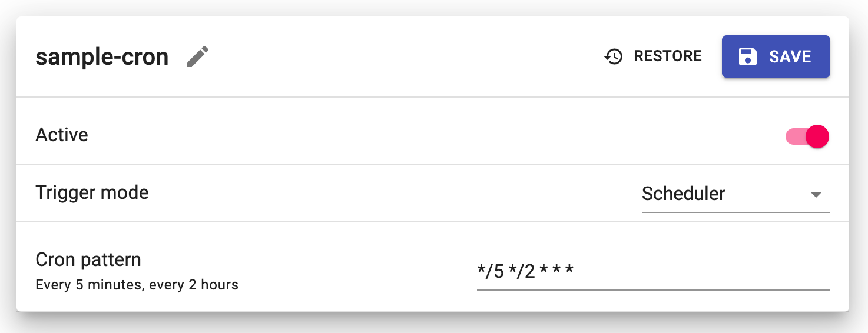The height and width of the screenshot is (333, 868).
Task: Click the history clock icon beside RESTORE
Action: click(614, 56)
